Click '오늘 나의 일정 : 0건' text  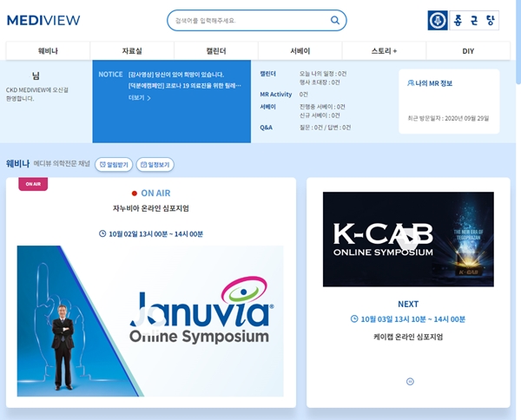point(323,74)
